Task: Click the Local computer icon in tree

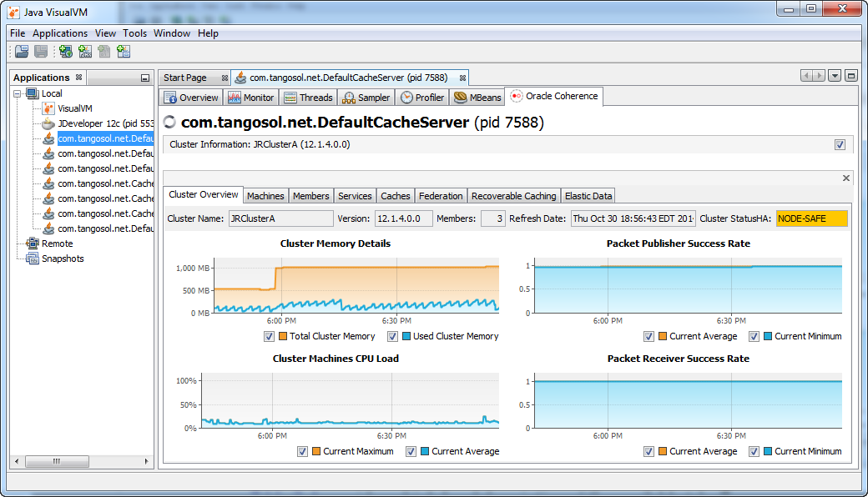Action: (x=33, y=93)
